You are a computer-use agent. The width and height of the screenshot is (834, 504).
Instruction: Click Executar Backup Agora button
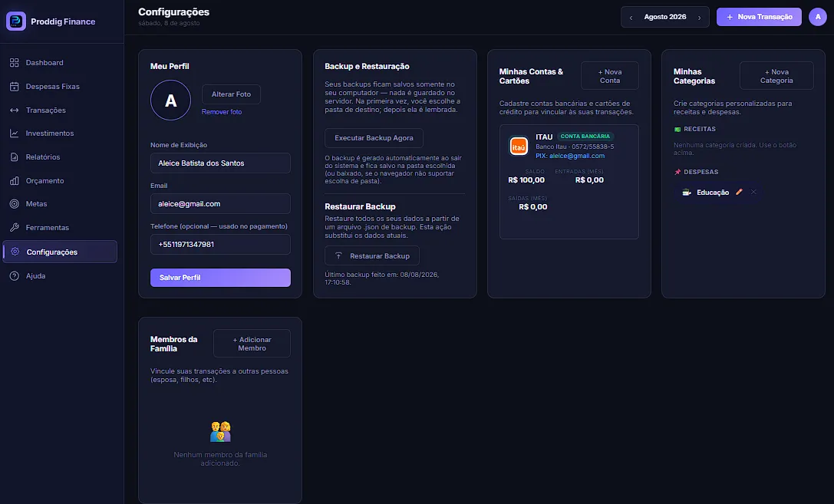[374, 138]
